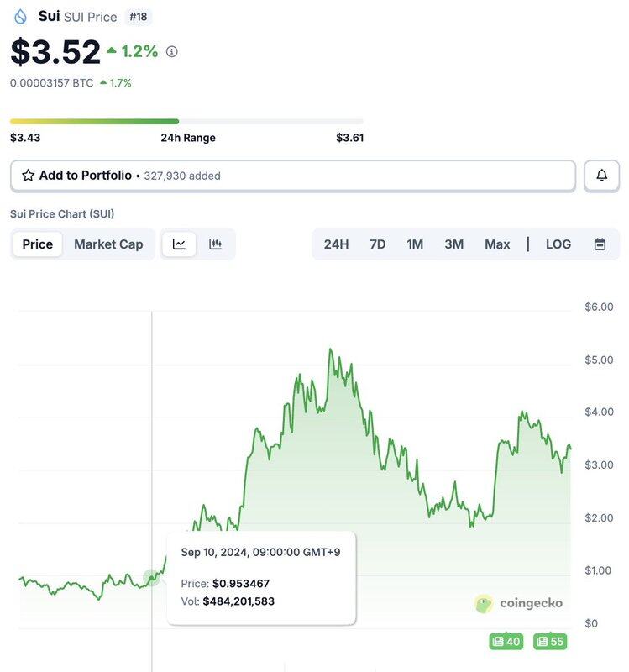Click Add to Portfolio button
The image size is (629, 672).
(293, 176)
